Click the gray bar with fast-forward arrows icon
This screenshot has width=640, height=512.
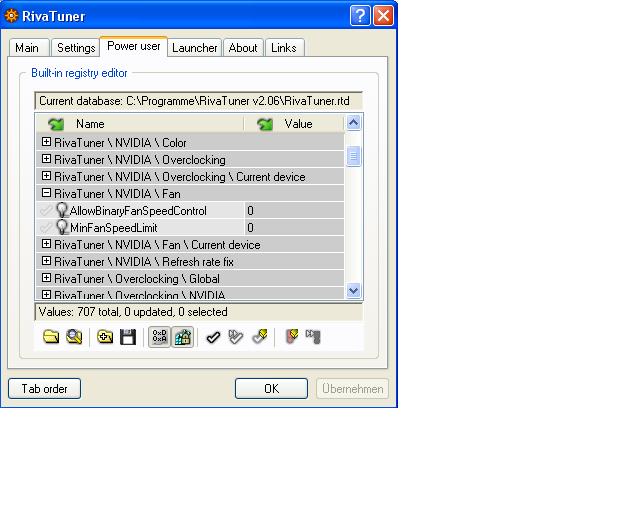coord(313,337)
